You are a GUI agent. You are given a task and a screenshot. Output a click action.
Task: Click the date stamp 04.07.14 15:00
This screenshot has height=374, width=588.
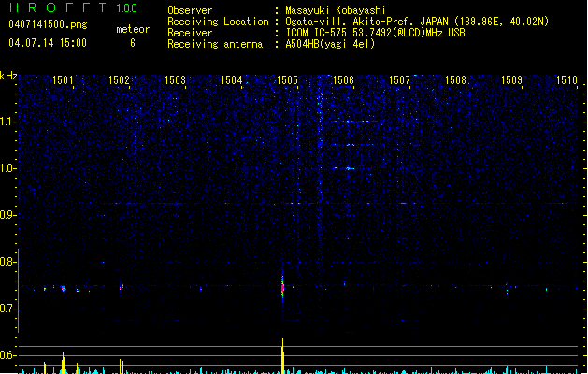[x=48, y=43]
